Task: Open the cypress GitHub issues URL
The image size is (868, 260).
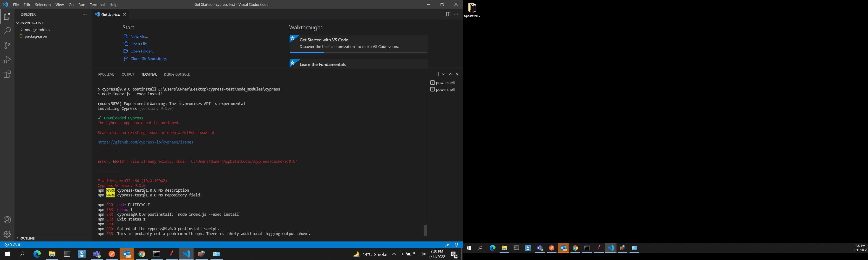Action: 145,142
